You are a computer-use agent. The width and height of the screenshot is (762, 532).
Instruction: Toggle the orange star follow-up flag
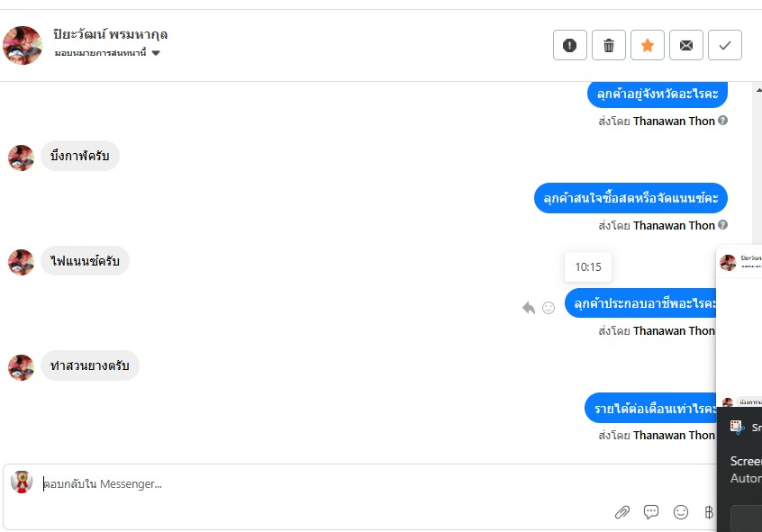[x=648, y=45]
